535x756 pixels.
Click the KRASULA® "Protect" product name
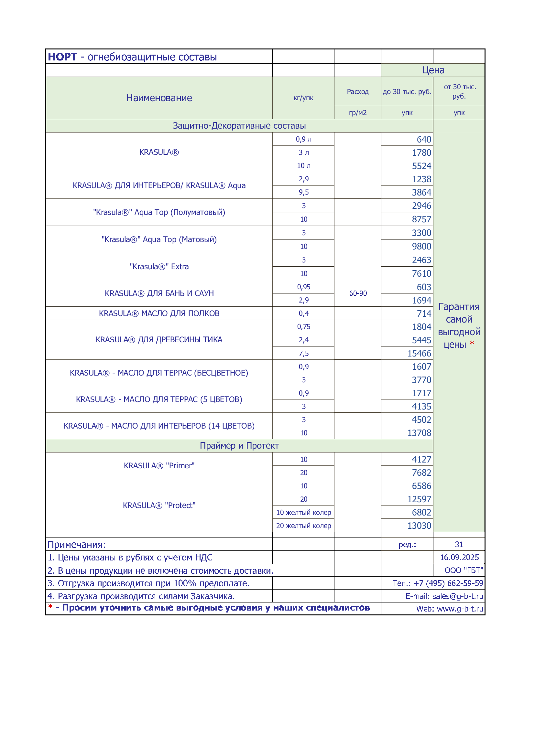pyautogui.click(x=159, y=506)
